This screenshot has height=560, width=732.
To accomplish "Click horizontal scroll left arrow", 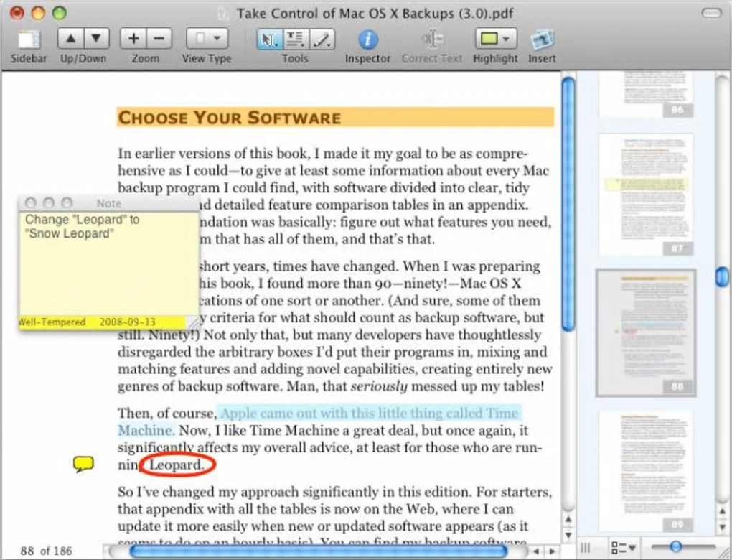I will 536,551.
